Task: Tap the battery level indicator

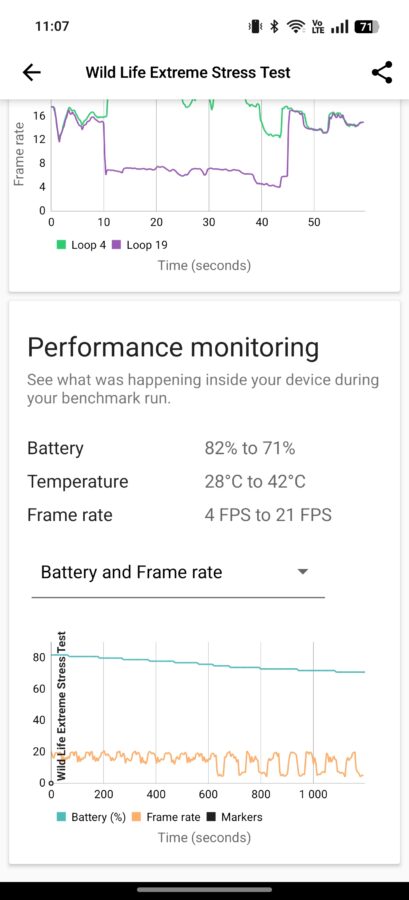Action: pyautogui.click(x=366, y=26)
